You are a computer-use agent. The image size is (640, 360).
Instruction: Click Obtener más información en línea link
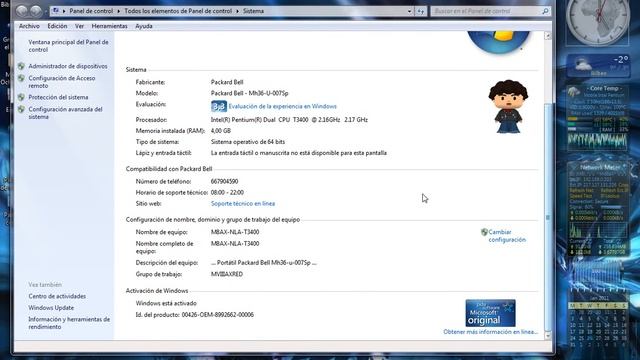pyautogui.click(x=491, y=332)
